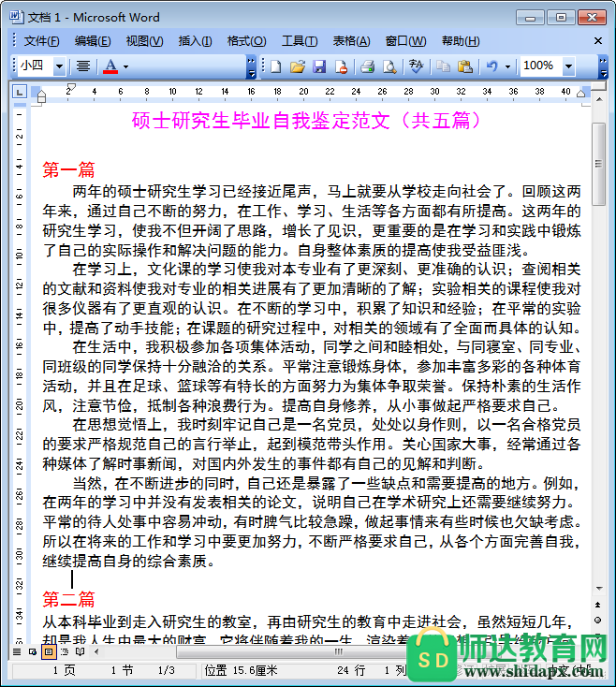Image resolution: width=616 pixels, height=687 pixels.
Task: Expand the font color dropdown arrow
Action: pyautogui.click(x=125, y=66)
